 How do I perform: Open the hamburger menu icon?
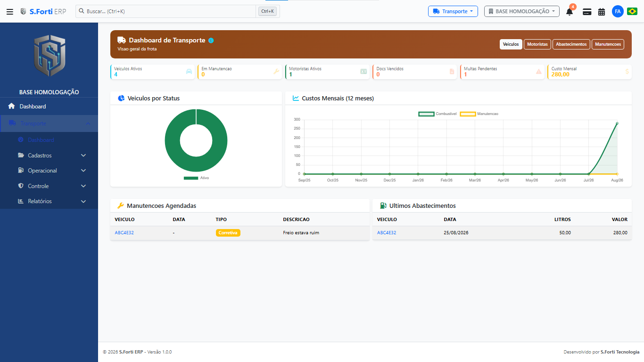[10, 11]
